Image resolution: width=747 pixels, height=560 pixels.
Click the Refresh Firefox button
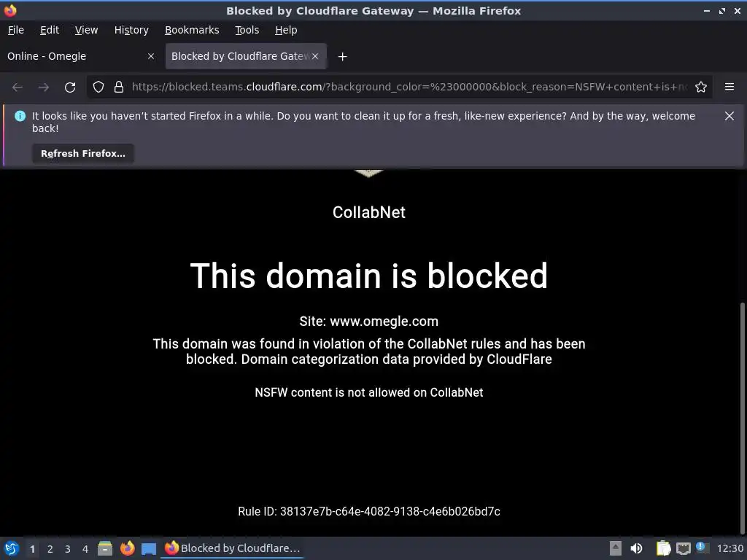83,153
